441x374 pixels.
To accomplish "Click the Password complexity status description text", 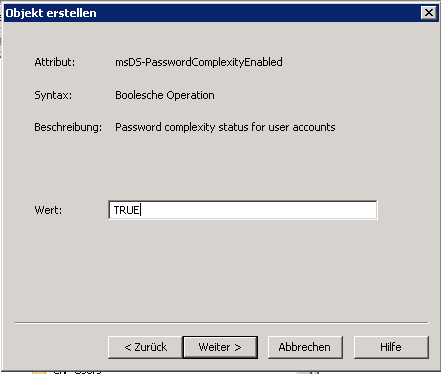I will pyautogui.click(x=225, y=127).
